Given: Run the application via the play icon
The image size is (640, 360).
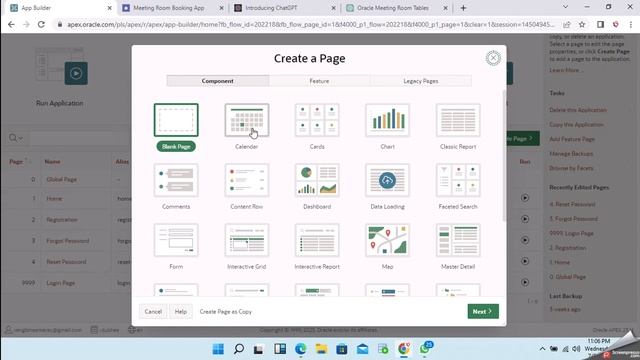Looking at the screenshot, I should [76, 73].
